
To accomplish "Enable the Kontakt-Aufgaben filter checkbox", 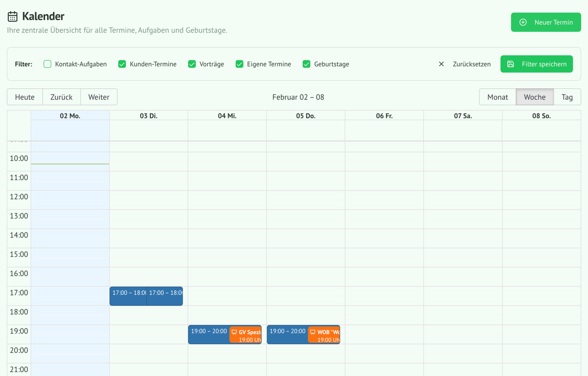I will [48, 64].
